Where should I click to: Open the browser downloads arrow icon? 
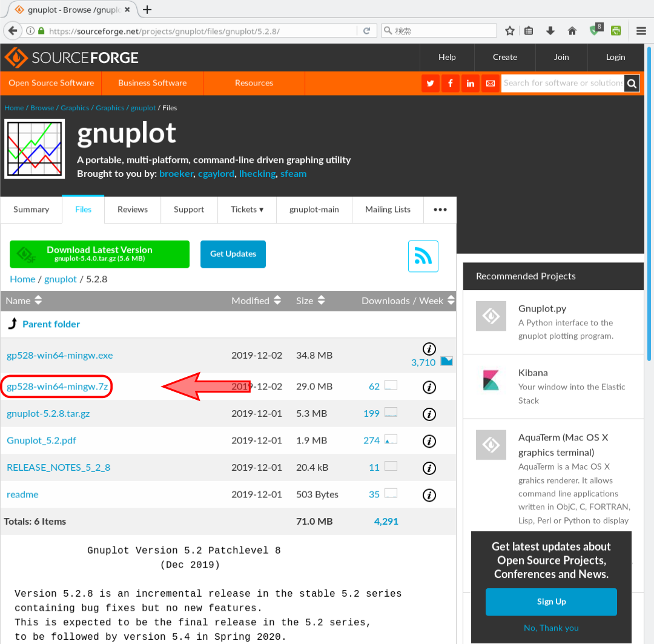coord(550,31)
